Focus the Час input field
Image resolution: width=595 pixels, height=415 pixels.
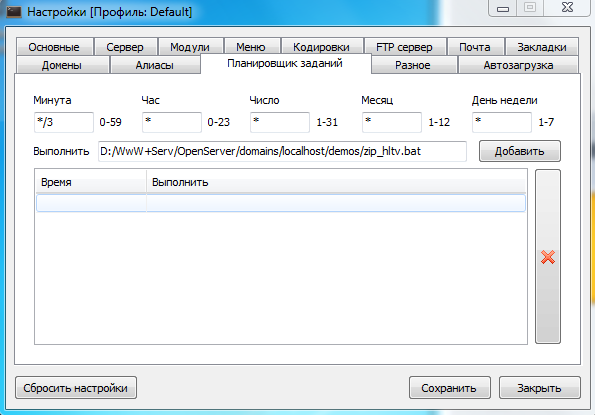[172, 122]
